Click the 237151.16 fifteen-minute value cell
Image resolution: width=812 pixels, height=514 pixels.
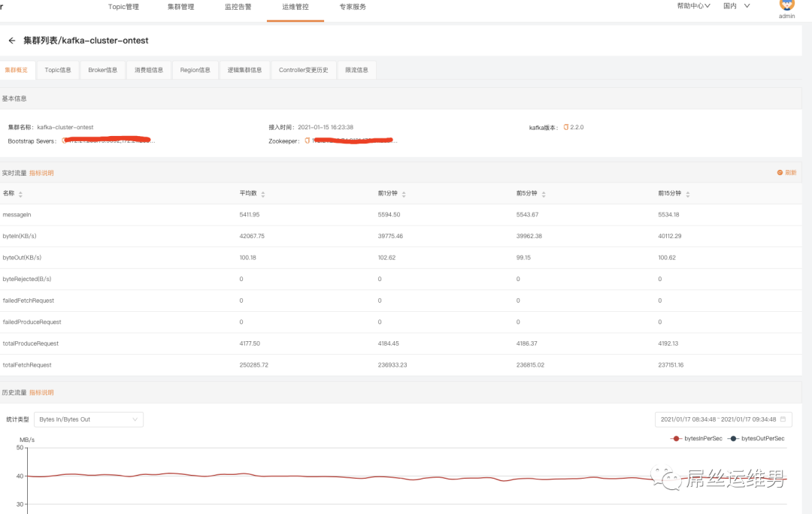pyautogui.click(x=671, y=365)
